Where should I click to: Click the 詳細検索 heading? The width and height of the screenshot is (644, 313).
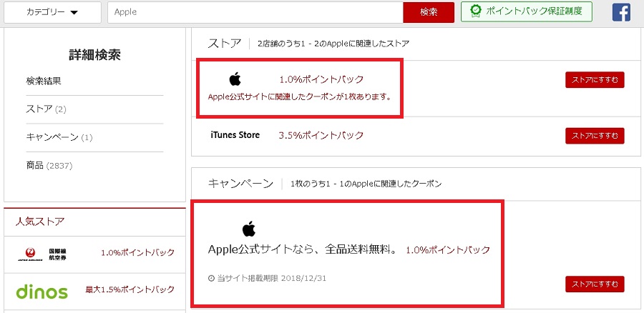pyautogui.click(x=95, y=55)
